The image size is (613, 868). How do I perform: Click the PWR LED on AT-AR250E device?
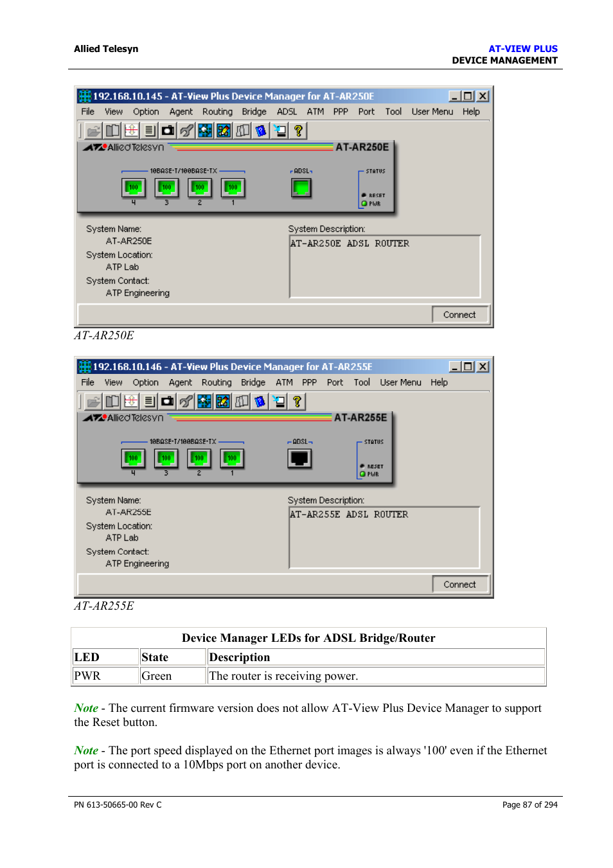[364, 204]
